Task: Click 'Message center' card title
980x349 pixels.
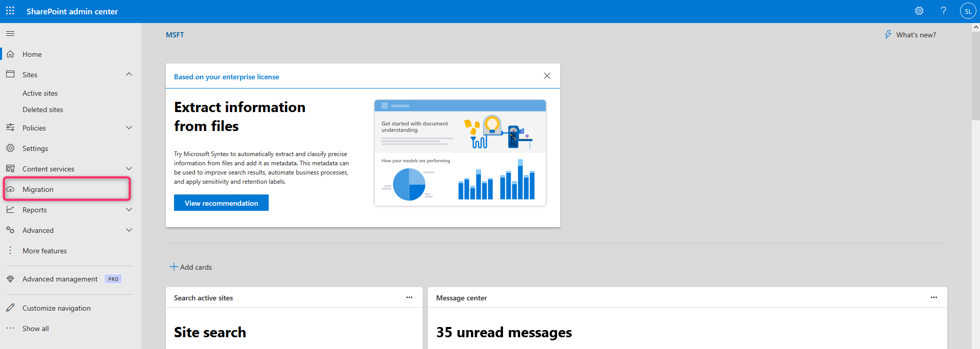Action: tap(462, 298)
